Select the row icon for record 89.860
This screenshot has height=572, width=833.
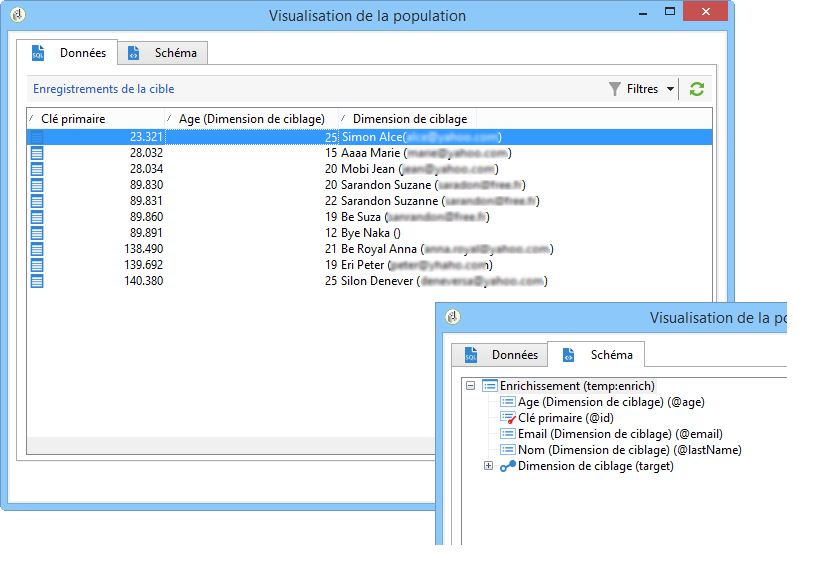pos(37,217)
